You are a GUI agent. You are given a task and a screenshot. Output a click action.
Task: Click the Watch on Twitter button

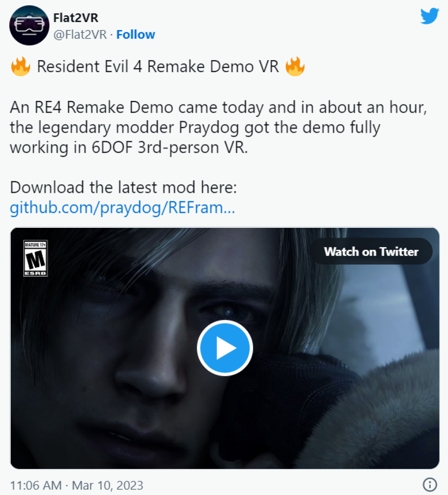click(371, 251)
